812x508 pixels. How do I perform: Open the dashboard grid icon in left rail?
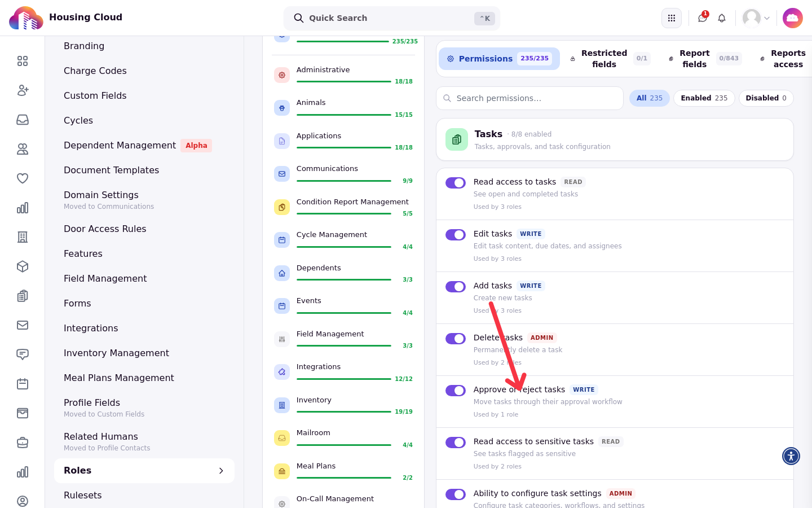tap(23, 61)
